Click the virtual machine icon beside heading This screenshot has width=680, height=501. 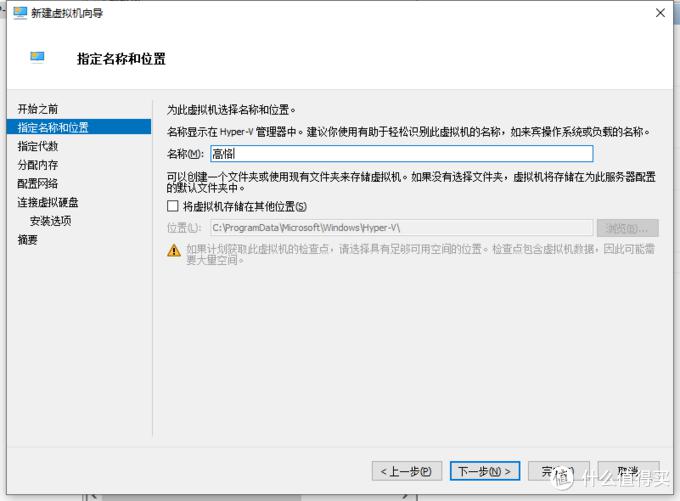tap(37, 57)
